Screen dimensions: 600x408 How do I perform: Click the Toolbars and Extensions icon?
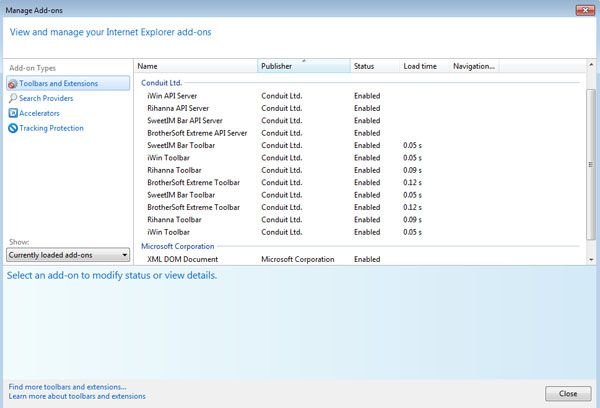13,84
